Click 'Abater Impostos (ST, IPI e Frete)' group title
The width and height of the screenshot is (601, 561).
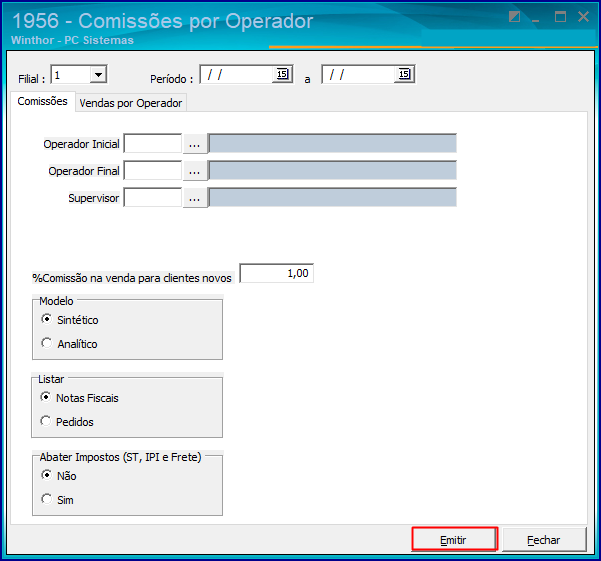tap(120, 457)
